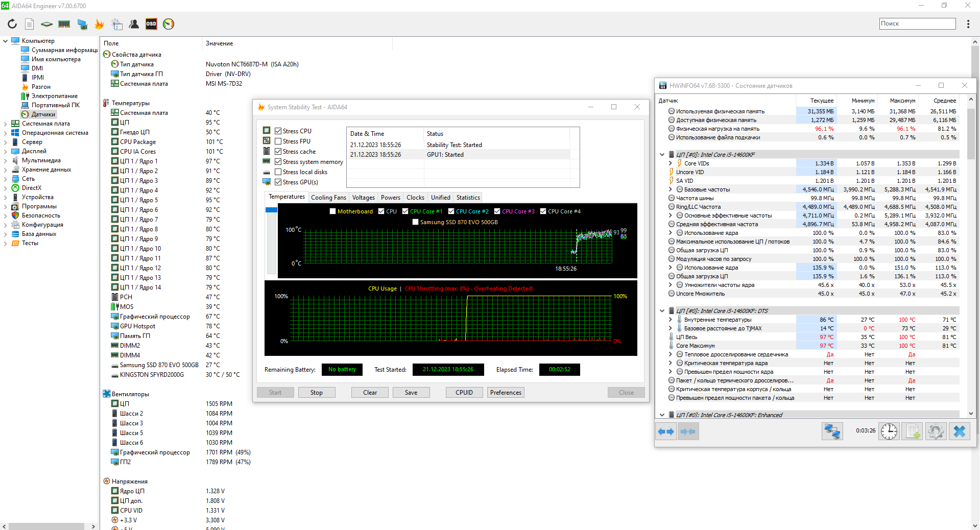This screenshot has height=530, width=980.
Task: Open the Memory benchmark icon in AIDA64 toolbar
Action: (64, 24)
